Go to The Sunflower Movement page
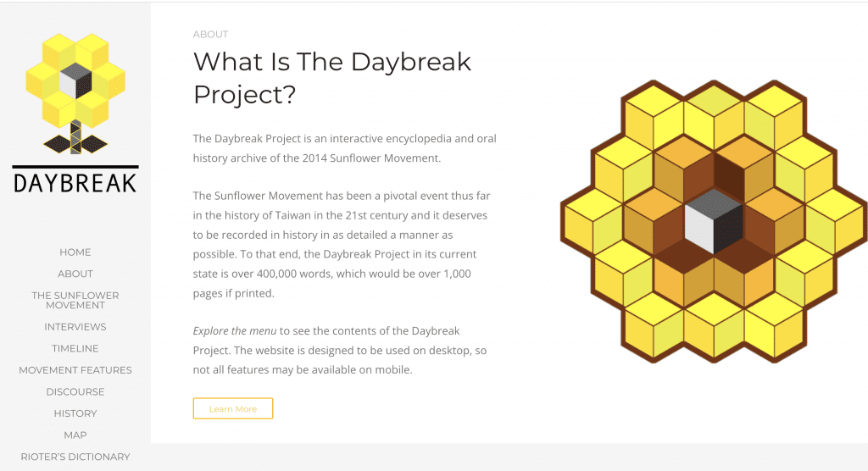 [75, 300]
